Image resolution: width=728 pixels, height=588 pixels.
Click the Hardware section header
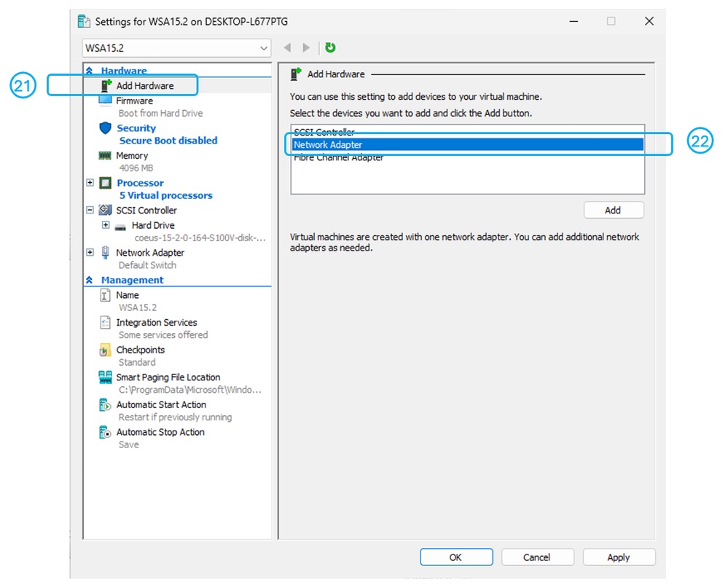click(123, 71)
